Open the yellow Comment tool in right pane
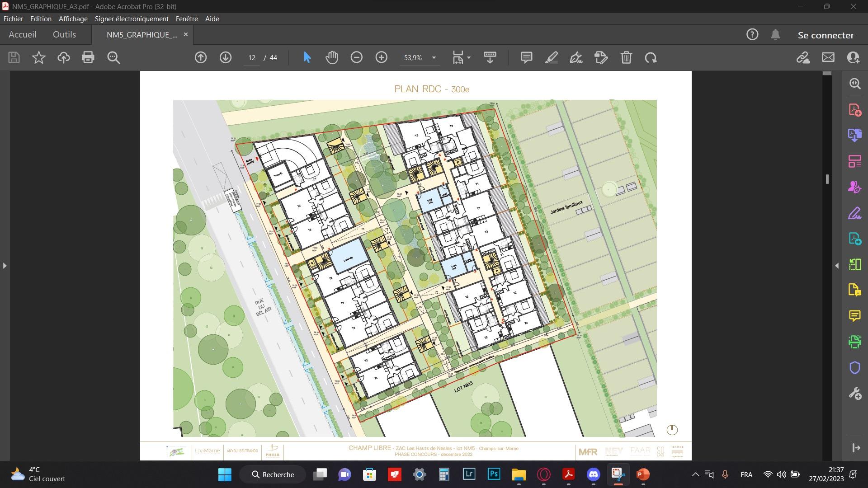The image size is (868, 488). click(855, 316)
